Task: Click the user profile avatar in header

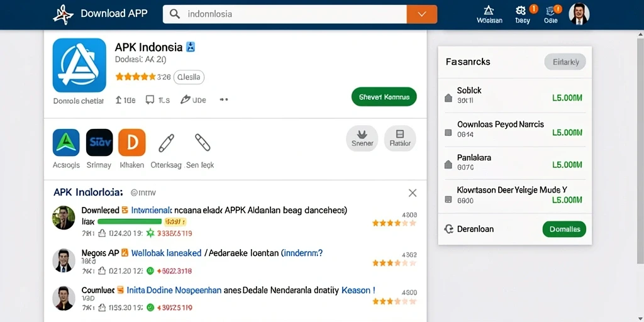Action: 579,14
